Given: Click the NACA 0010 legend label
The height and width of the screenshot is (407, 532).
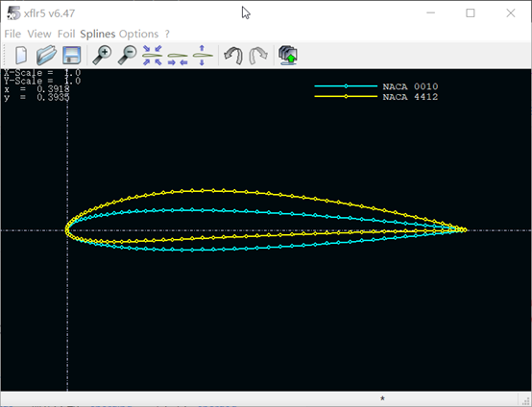Looking at the screenshot, I should (x=410, y=86).
